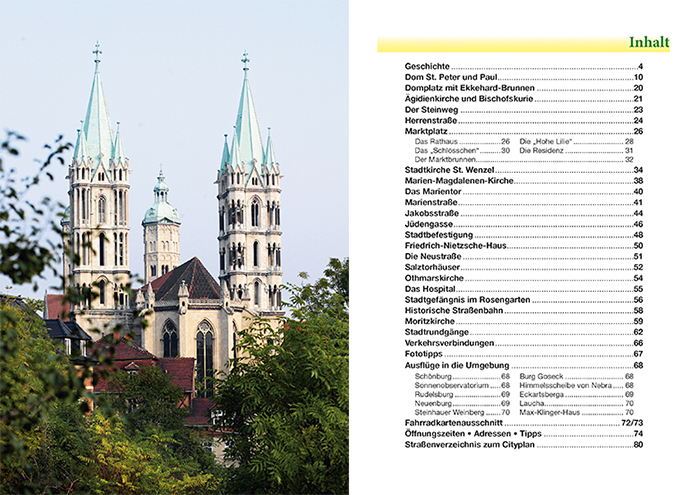Click 'Marien-Magdalenen-Kirche' entry
698x495 pixels.
point(524,181)
